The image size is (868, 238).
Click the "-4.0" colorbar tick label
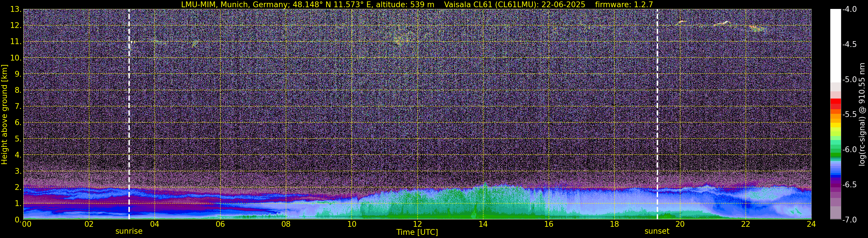pos(849,10)
